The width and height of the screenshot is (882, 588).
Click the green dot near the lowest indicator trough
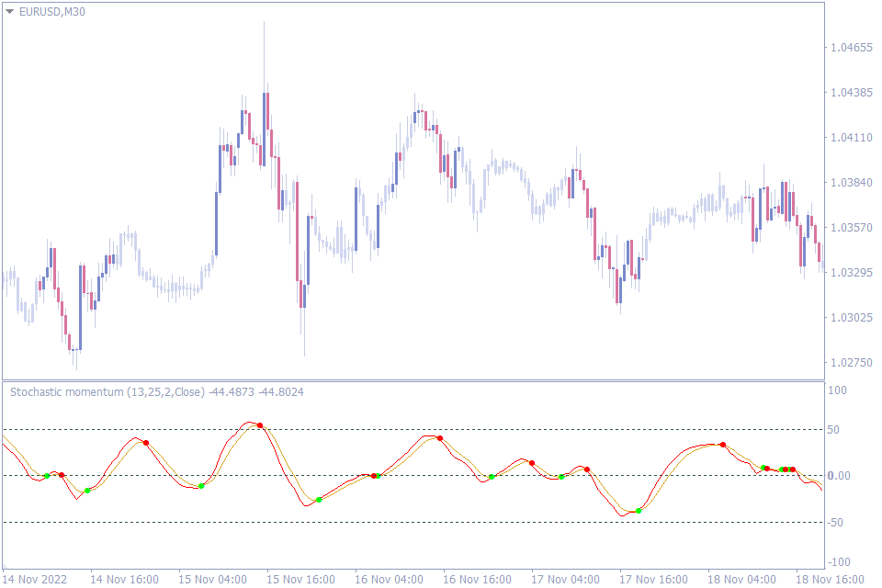(x=639, y=510)
